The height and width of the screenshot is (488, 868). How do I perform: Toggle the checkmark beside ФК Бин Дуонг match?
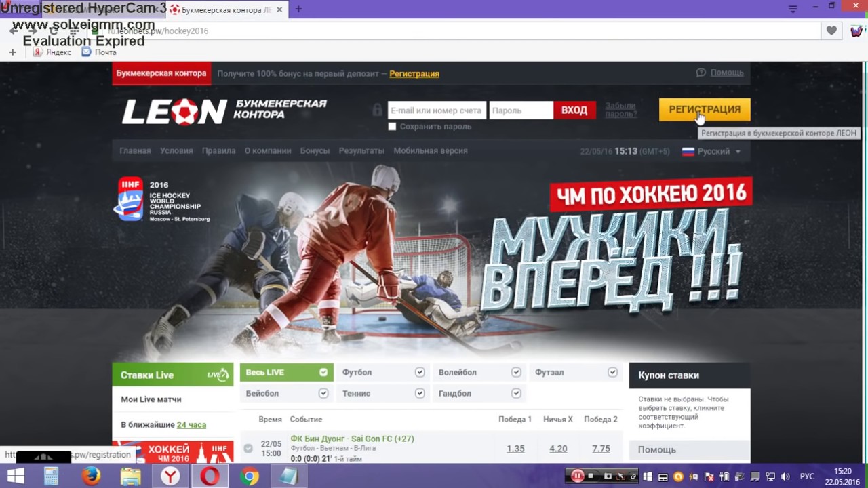click(x=248, y=448)
